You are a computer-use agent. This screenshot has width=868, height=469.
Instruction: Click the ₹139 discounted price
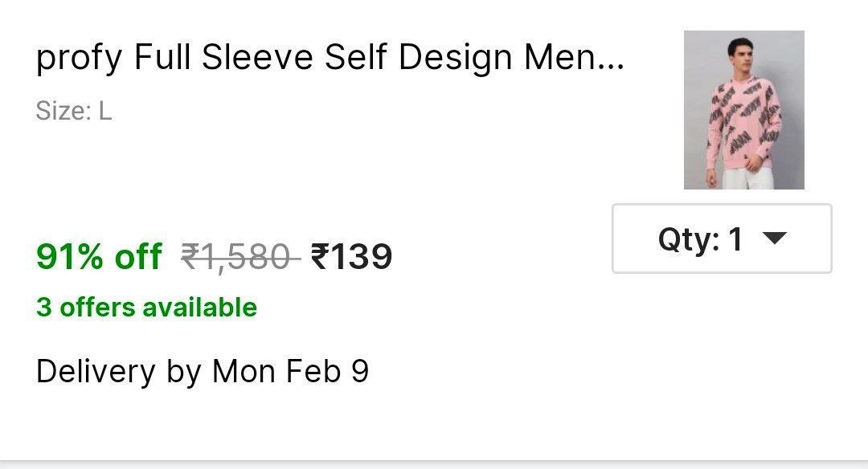pos(351,257)
